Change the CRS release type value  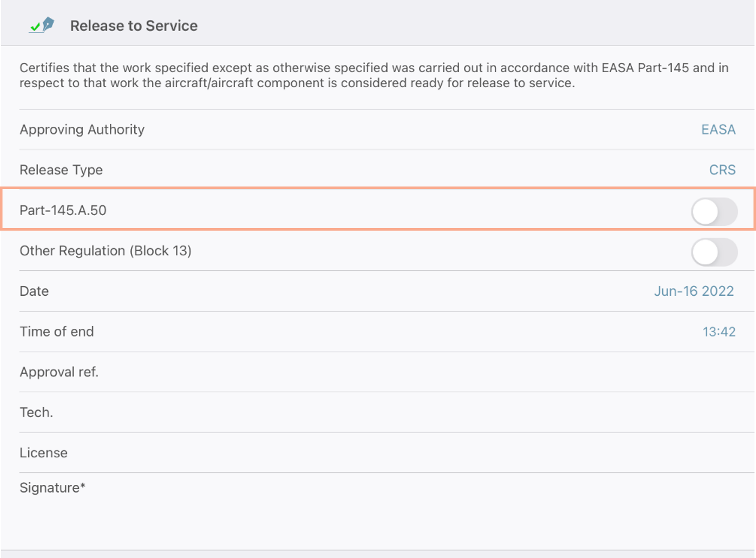pos(722,170)
